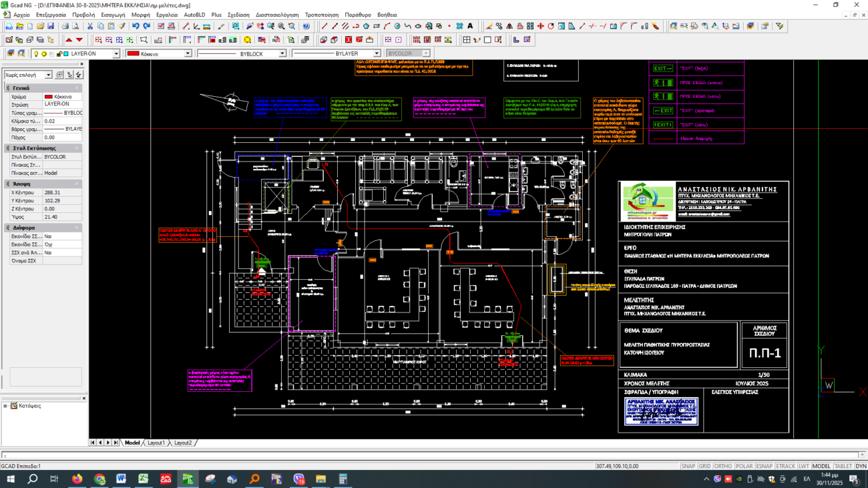Switch to the Layout1 tab
The width and height of the screenshot is (868, 488).
pos(156,443)
